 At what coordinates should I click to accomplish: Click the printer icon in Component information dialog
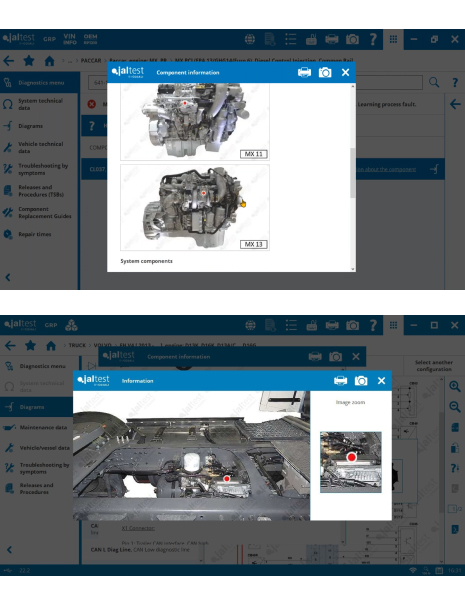point(304,72)
